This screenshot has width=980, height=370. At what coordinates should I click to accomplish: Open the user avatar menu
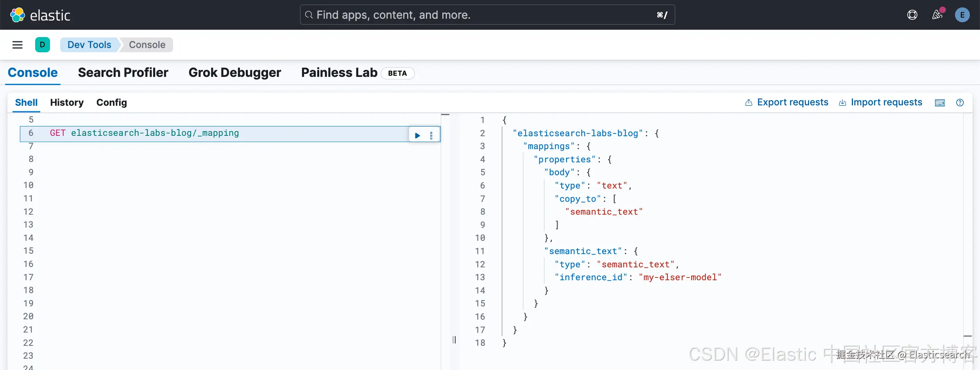point(962,15)
